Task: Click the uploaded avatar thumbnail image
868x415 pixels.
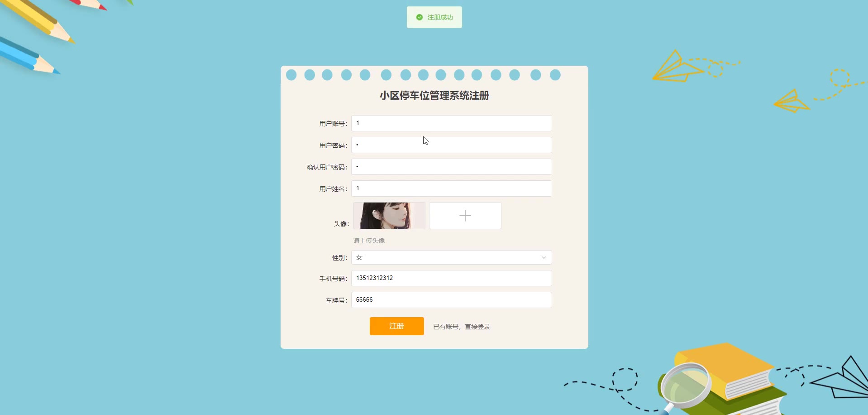Action: (389, 216)
